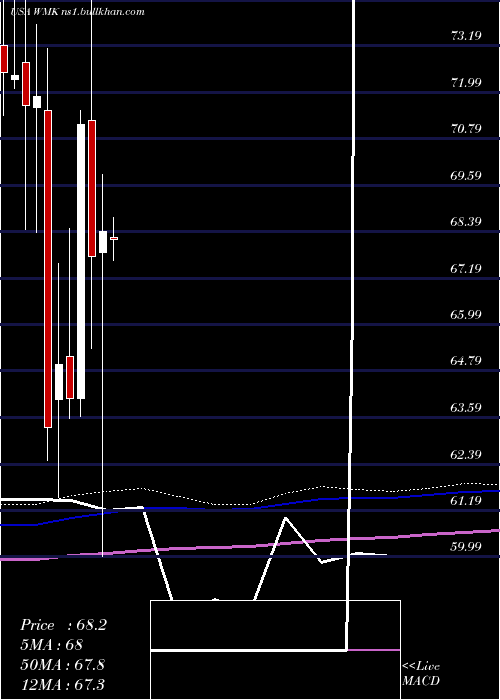Click the 5MA : 68 readout
The height and width of the screenshot is (700, 500).
click(52, 645)
